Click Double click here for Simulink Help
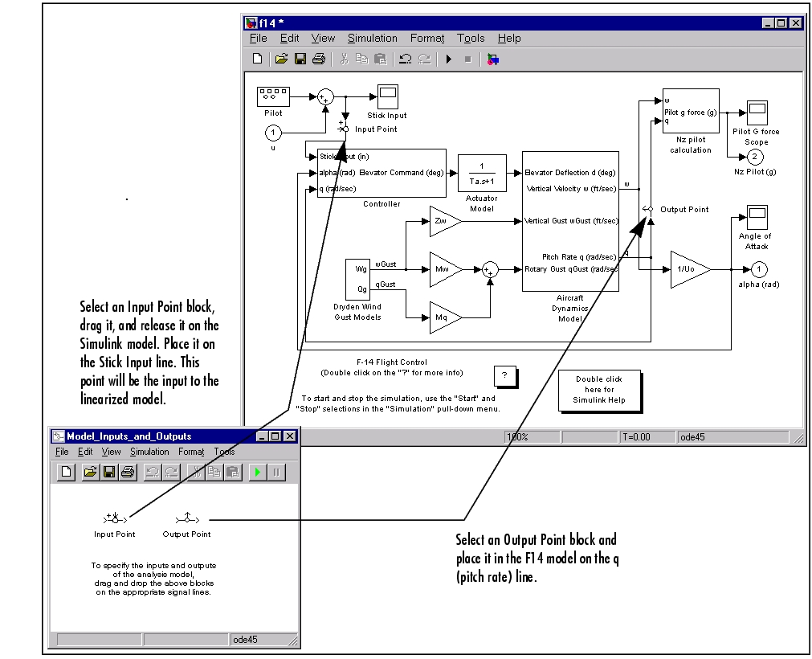 tap(599, 390)
